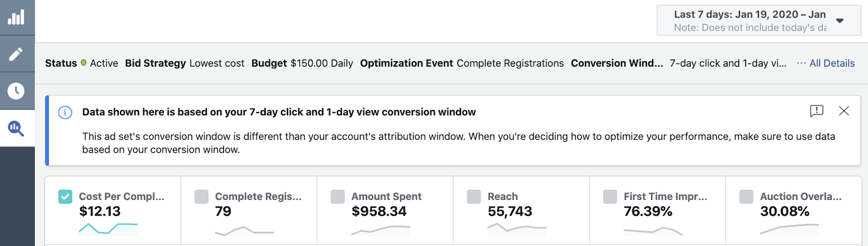Click the date range dropdown arrow
The image size is (868, 246).
click(x=840, y=21)
